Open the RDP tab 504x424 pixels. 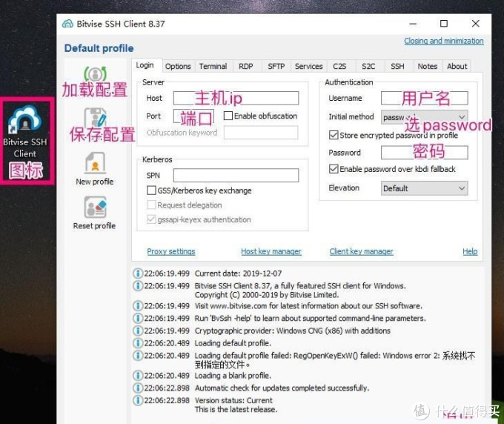pyautogui.click(x=246, y=66)
